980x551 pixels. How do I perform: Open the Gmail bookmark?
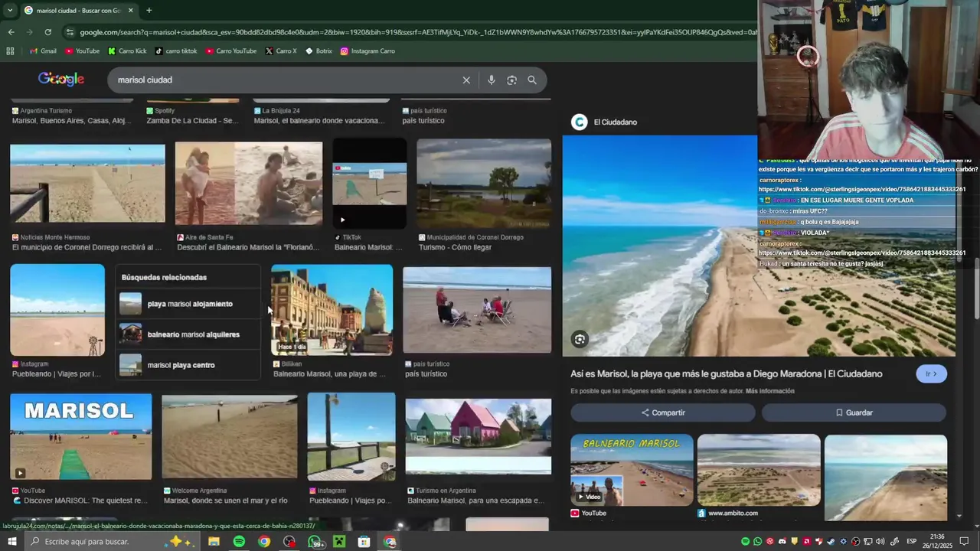point(43,51)
